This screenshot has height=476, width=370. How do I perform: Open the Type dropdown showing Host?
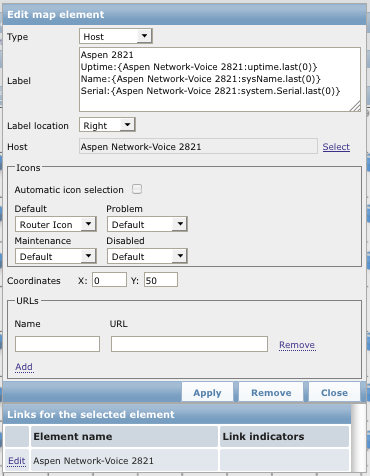pyautogui.click(x=116, y=36)
